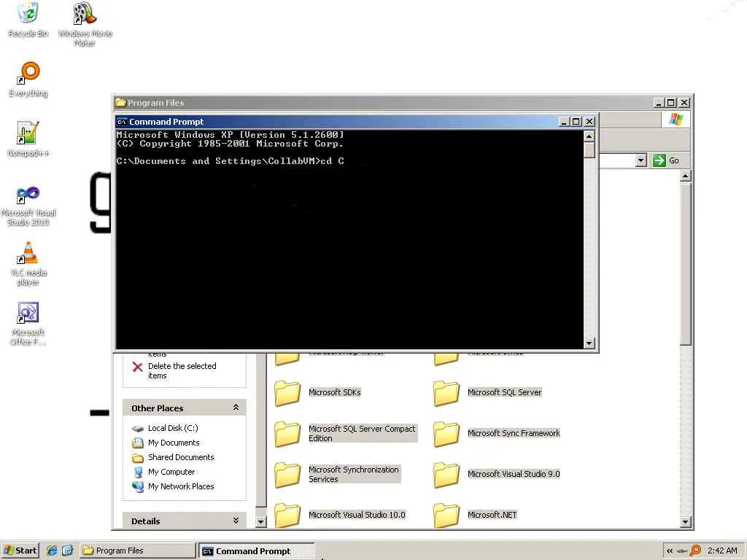Launch Internet Explorer from quick launch
This screenshot has width=747, height=560.
click(x=52, y=551)
